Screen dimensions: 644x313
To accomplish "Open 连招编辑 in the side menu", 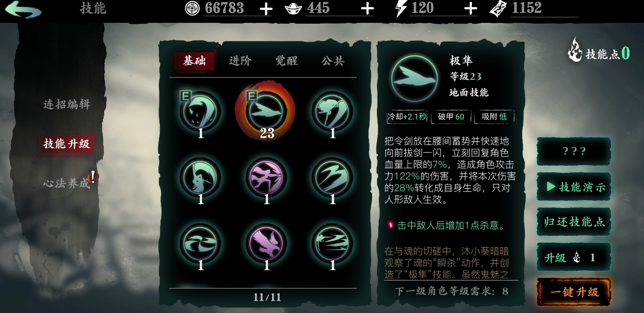I will click(67, 104).
